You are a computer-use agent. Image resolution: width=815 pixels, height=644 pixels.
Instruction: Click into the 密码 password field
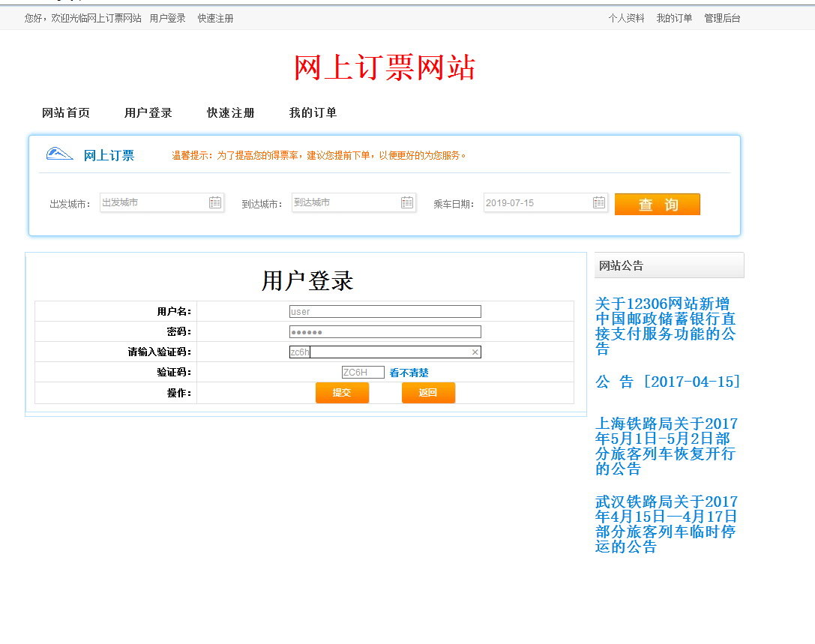(x=385, y=332)
